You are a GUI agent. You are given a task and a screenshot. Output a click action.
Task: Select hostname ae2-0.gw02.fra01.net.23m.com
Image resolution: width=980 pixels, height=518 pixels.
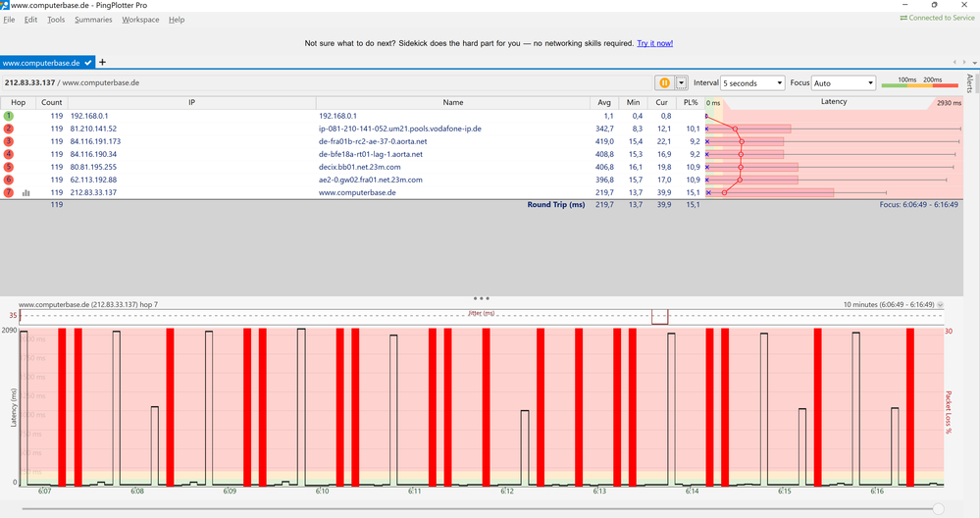371,180
